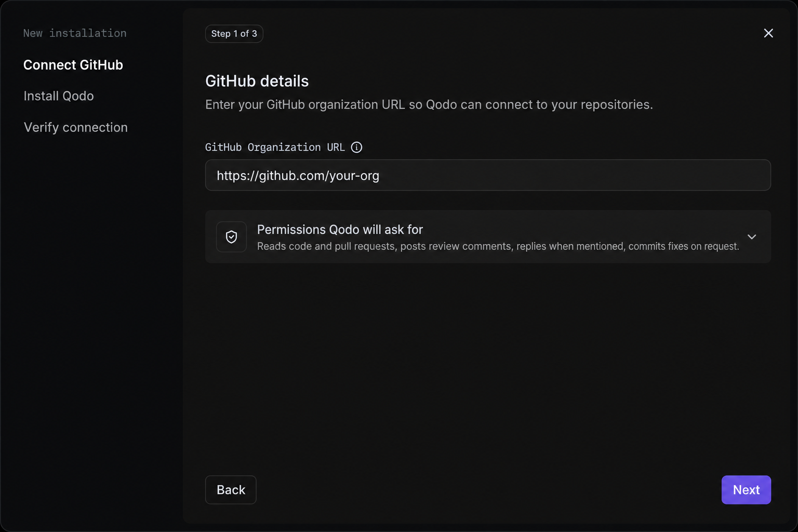Click the info icon beside GitHub Organization URL
The height and width of the screenshot is (532, 798).
point(356,148)
